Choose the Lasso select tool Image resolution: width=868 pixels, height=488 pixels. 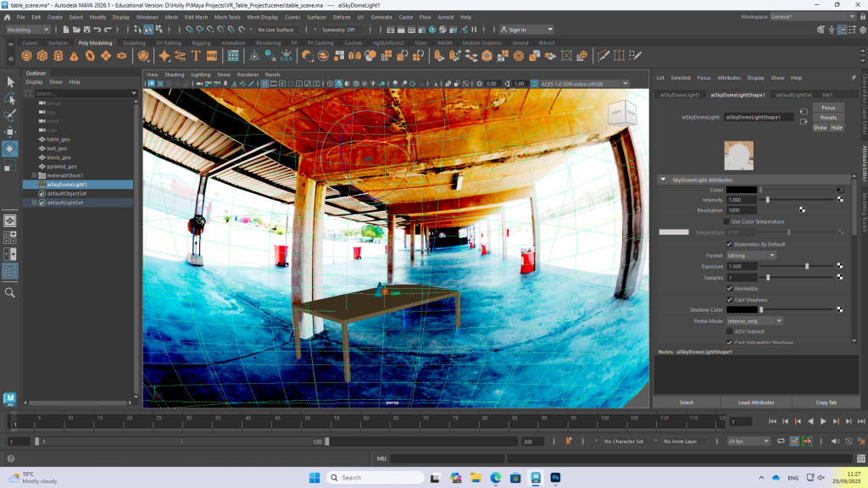[x=10, y=99]
